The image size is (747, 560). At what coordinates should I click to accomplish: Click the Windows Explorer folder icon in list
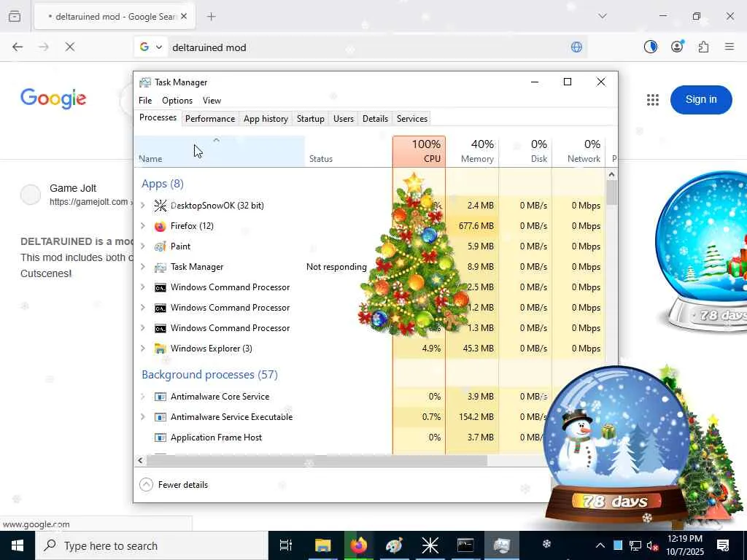(x=160, y=349)
